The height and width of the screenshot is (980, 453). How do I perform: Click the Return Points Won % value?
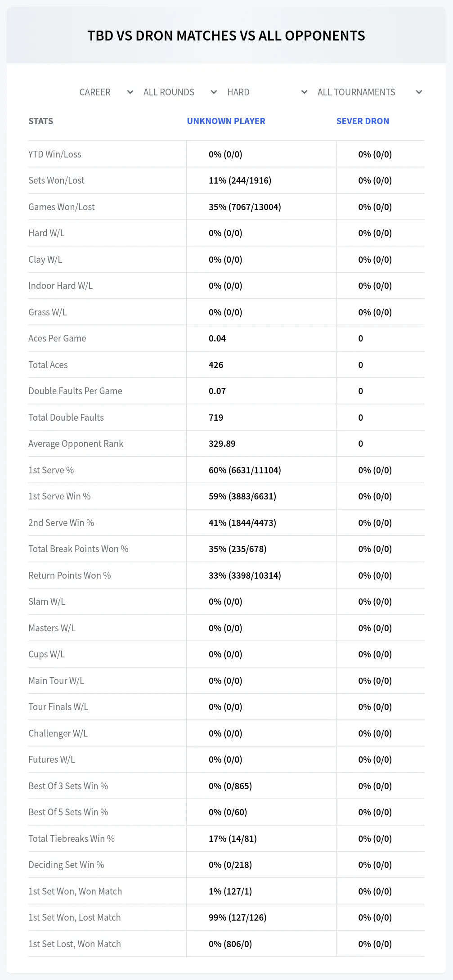point(245,575)
